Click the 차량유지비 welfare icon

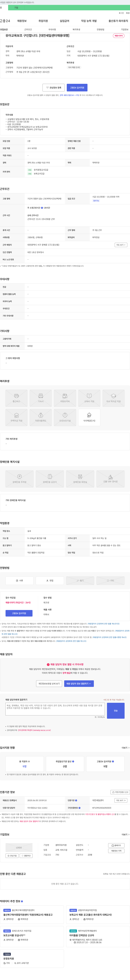click(65, 398)
